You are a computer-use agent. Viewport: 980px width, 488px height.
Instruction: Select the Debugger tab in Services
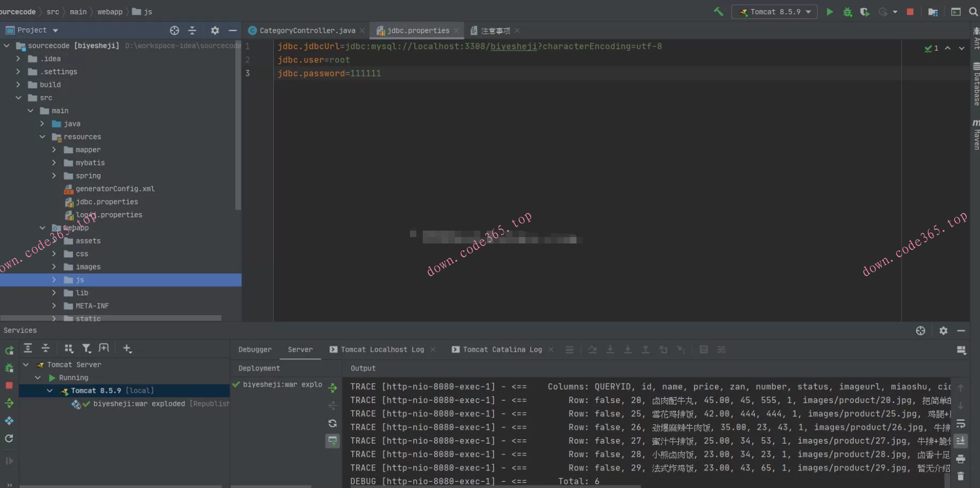point(255,350)
